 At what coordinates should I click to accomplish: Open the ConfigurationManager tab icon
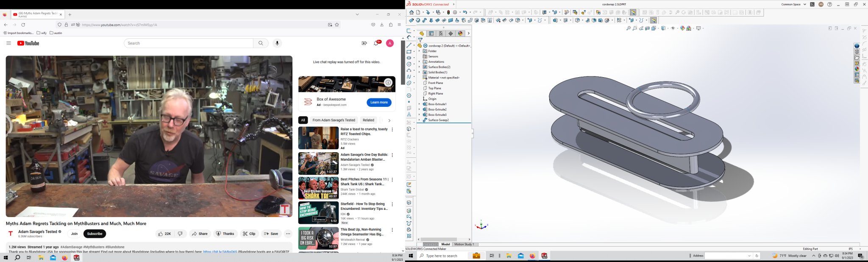(x=441, y=33)
